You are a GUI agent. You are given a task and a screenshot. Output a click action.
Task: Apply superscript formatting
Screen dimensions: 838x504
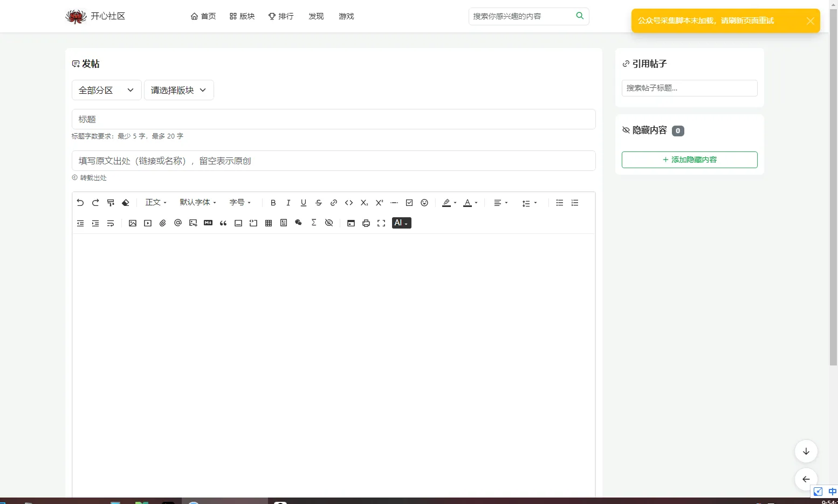(x=379, y=203)
